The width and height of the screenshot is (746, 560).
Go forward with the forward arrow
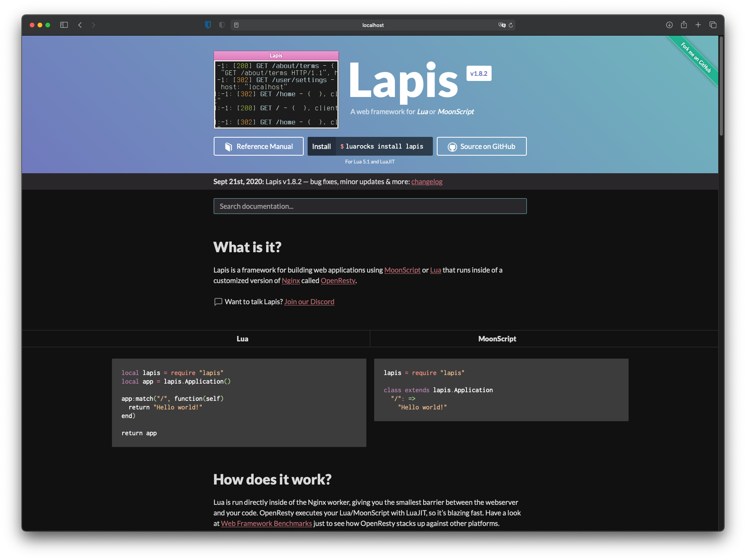click(93, 25)
